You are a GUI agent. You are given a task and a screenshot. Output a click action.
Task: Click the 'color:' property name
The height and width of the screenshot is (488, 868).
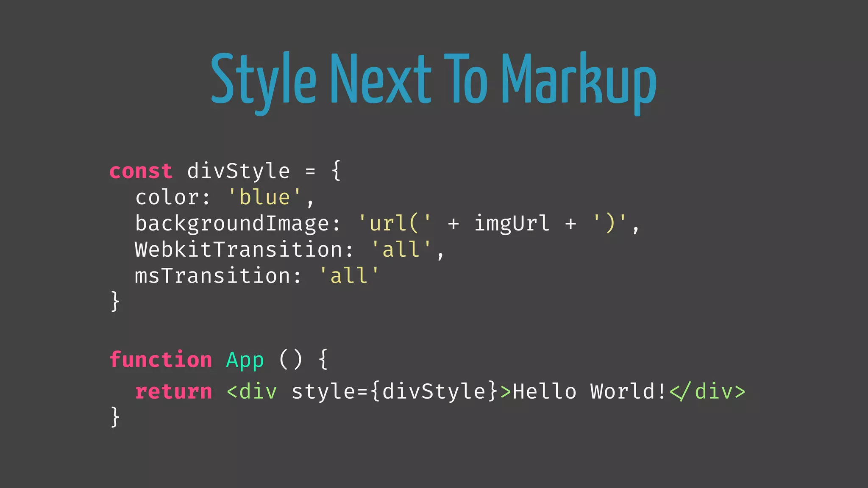tap(172, 197)
